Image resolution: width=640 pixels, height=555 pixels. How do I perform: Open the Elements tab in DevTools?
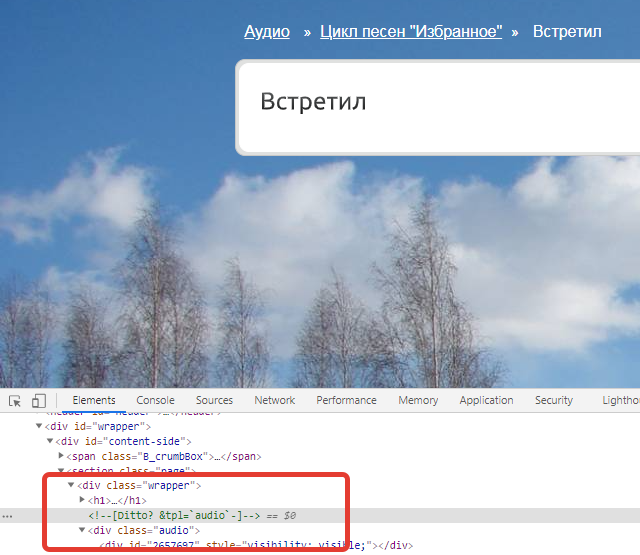coord(94,400)
